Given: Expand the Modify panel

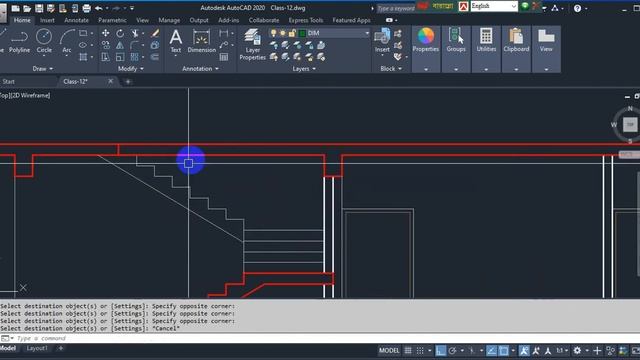Looking at the screenshot, I should point(131,69).
